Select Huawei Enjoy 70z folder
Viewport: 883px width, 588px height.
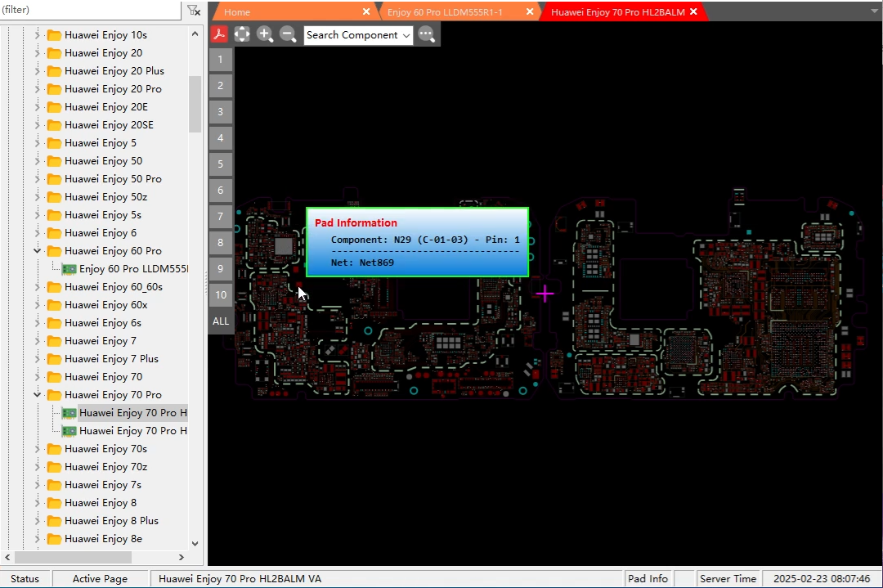click(x=105, y=467)
